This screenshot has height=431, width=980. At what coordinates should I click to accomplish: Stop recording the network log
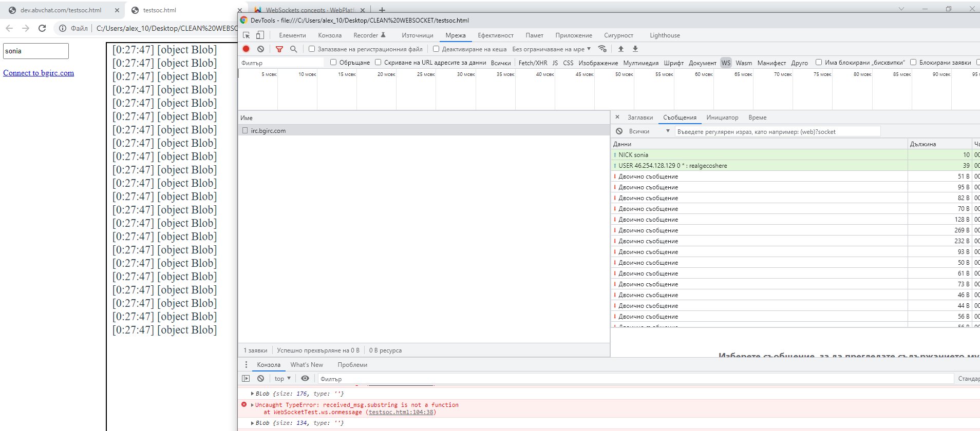coord(246,49)
